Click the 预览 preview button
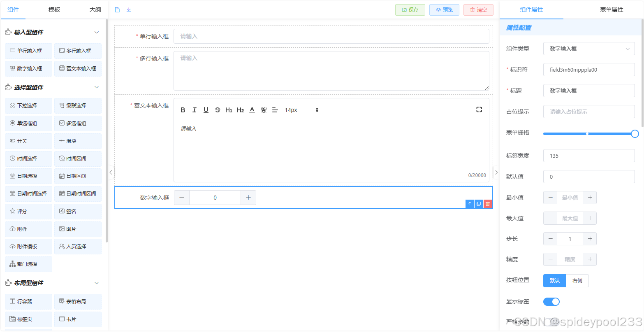This screenshot has height=333, width=644. point(444,10)
